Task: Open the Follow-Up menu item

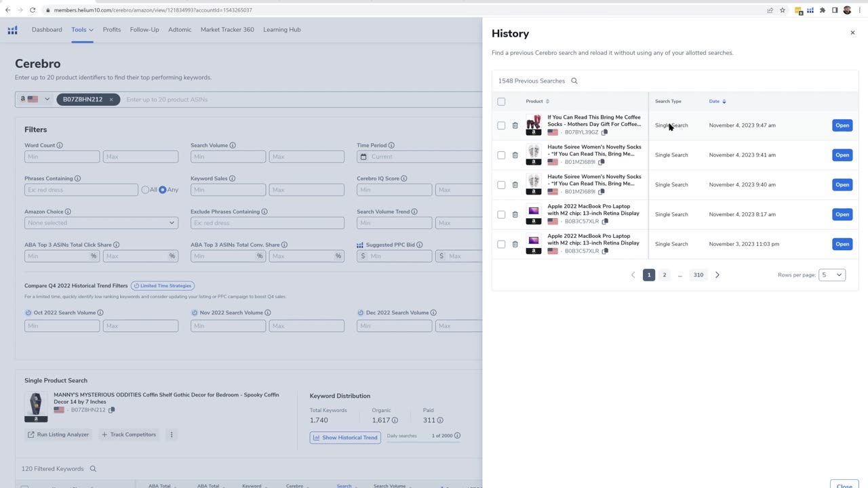Action: tap(144, 30)
